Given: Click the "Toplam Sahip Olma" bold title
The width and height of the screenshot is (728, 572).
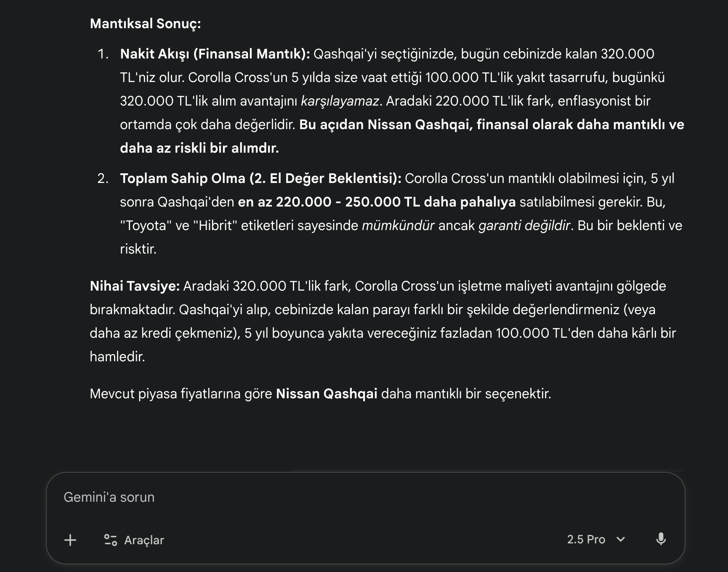Looking at the screenshot, I should [183, 178].
